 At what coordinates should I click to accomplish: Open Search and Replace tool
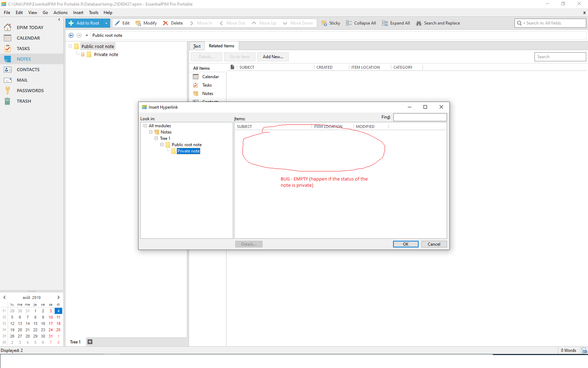(438, 23)
